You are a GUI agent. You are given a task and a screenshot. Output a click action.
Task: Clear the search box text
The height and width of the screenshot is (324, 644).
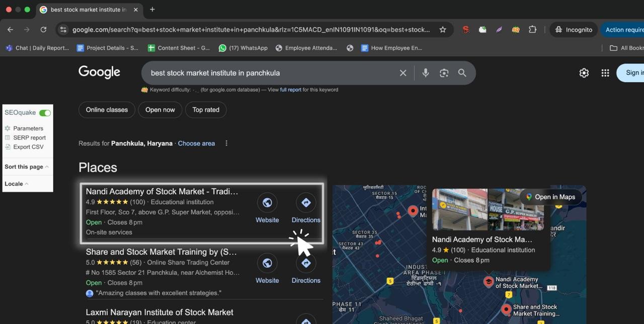point(403,73)
